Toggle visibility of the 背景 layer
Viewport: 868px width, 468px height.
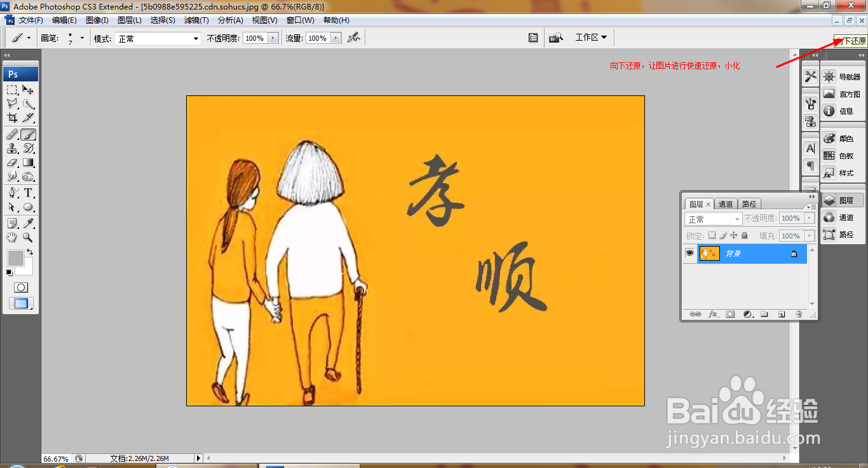(690, 254)
